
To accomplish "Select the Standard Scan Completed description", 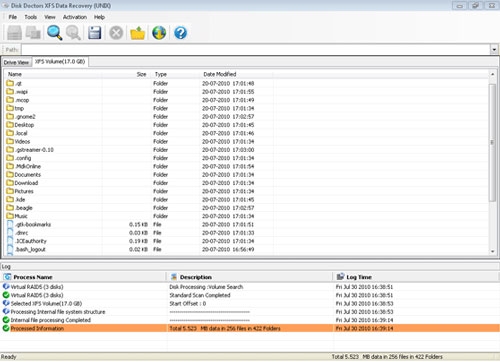I will coord(200,295).
